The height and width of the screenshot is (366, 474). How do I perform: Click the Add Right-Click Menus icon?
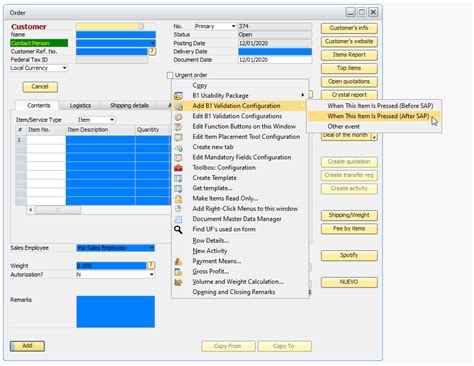click(x=178, y=209)
